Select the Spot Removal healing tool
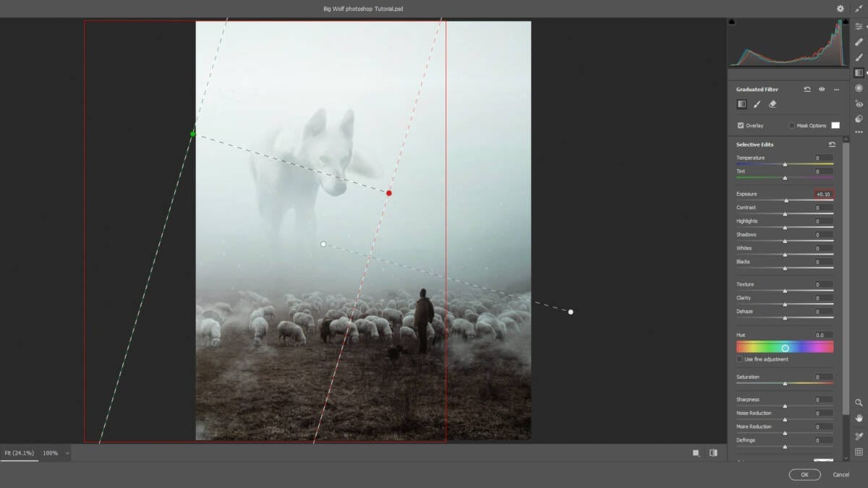The width and height of the screenshot is (868, 488). point(859,42)
